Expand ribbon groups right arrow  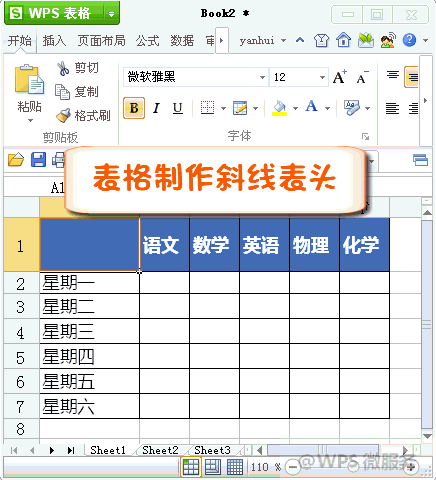point(426,100)
